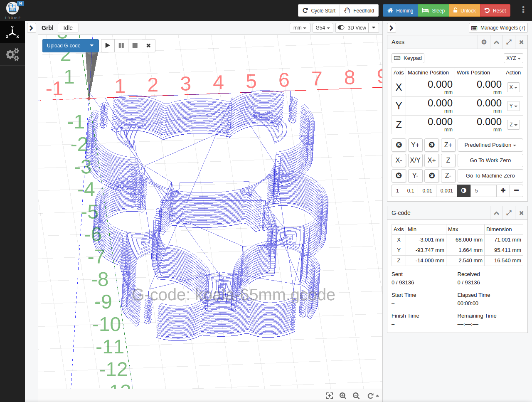Toggle Keypad jogging control
Screen dimensions: 532x402
pos(408,58)
